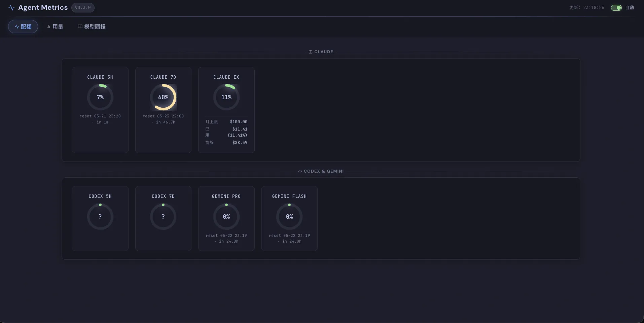Viewport: 644px width, 323px height.
Task: Click the Gemini Flash 0% gauge
Action: [x=289, y=217]
